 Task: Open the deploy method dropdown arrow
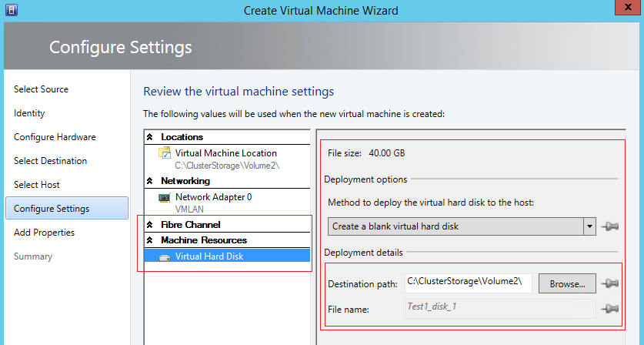tap(590, 226)
